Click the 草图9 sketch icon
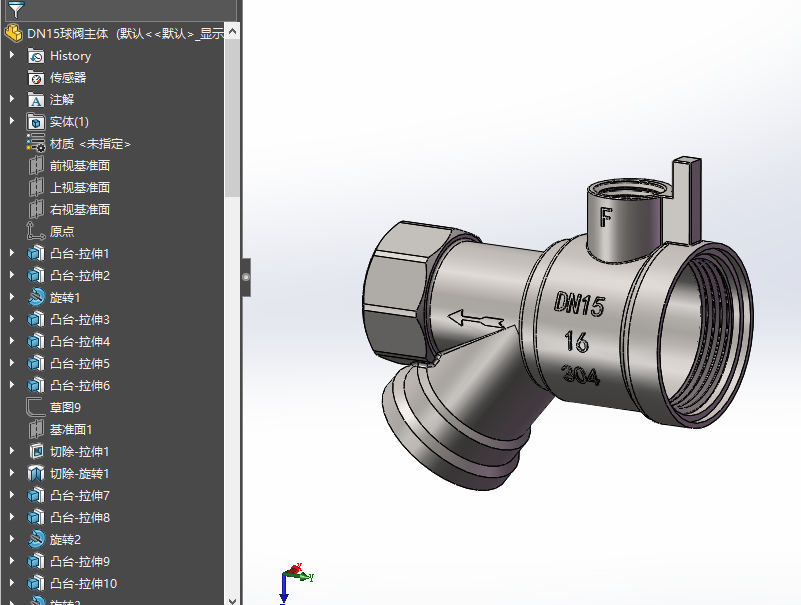The width and height of the screenshot is (801, 605). pos(36,407)
